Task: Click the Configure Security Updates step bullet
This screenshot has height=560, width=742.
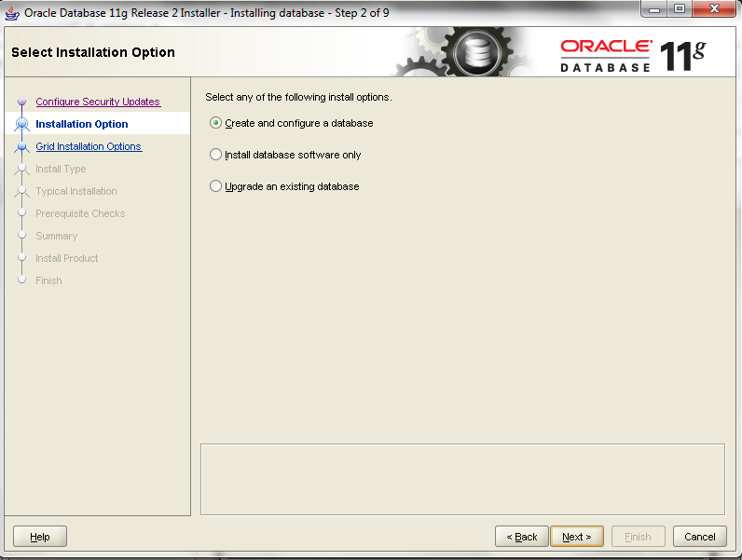Action: (x=21, y=102)
